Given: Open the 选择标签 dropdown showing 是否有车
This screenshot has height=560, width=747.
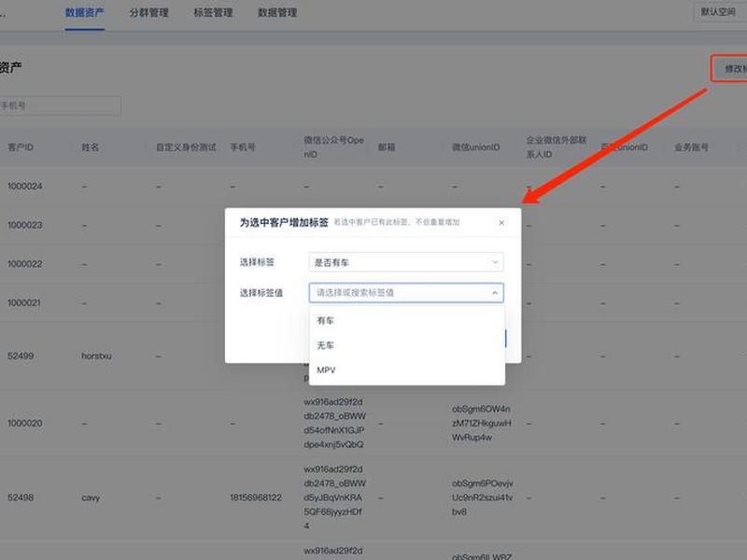Looking at the screenshot, I should [x=406, y=262].
